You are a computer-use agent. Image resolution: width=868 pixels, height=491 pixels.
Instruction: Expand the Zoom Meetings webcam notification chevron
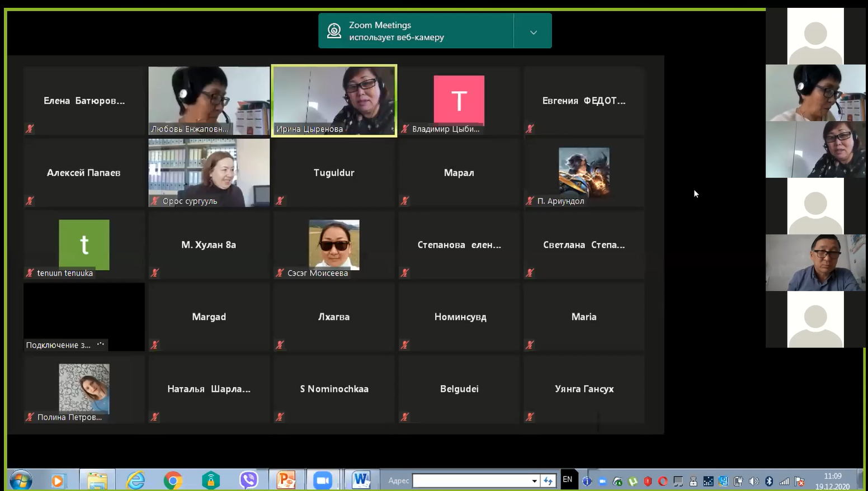tap(533, 32)
